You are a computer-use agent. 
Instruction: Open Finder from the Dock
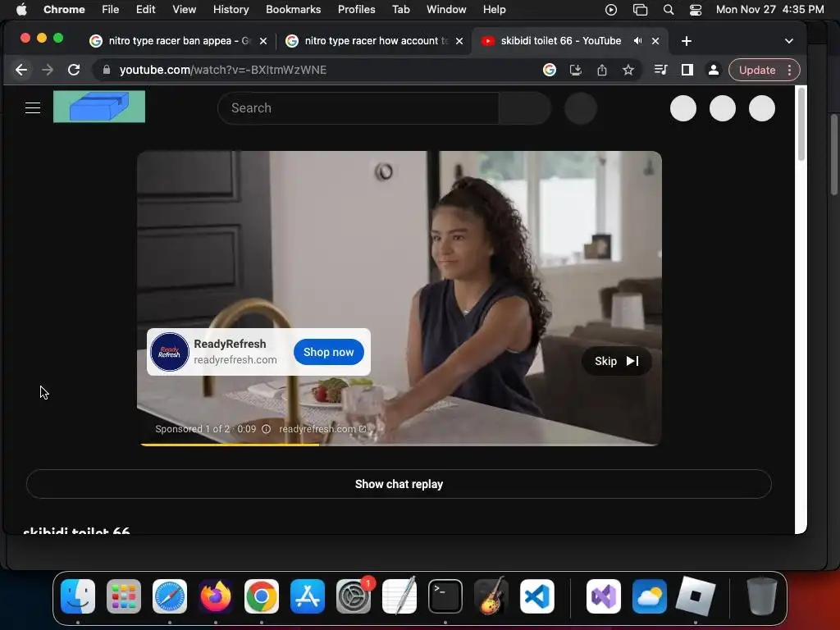coord(78,596)
